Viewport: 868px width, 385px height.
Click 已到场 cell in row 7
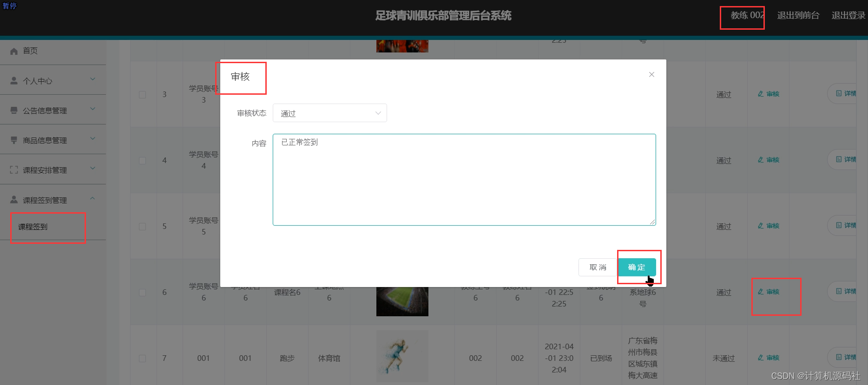tap(601, 359)
